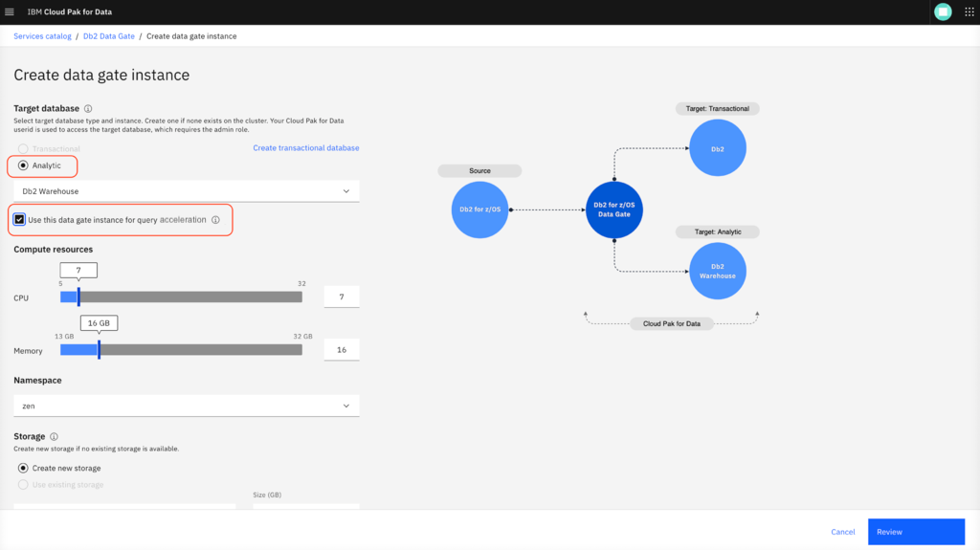This screenshot has width=980, height=550.
Task: Expand the Db2 Warehouse dropdown
Action: 187,191
